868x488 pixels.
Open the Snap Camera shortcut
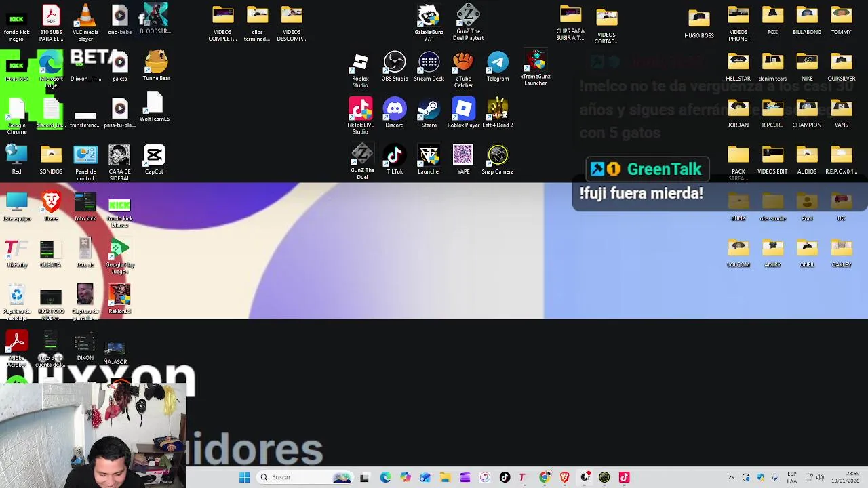coord(498,160)
